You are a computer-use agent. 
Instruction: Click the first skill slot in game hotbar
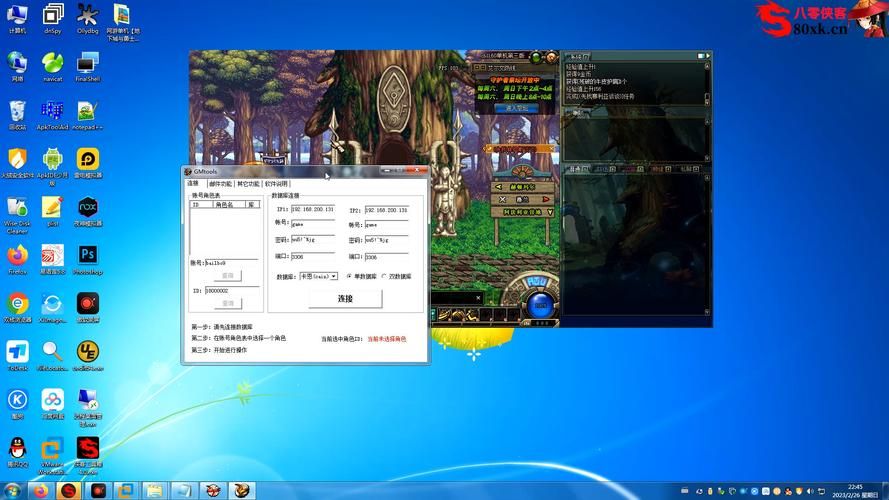[444, 315]
